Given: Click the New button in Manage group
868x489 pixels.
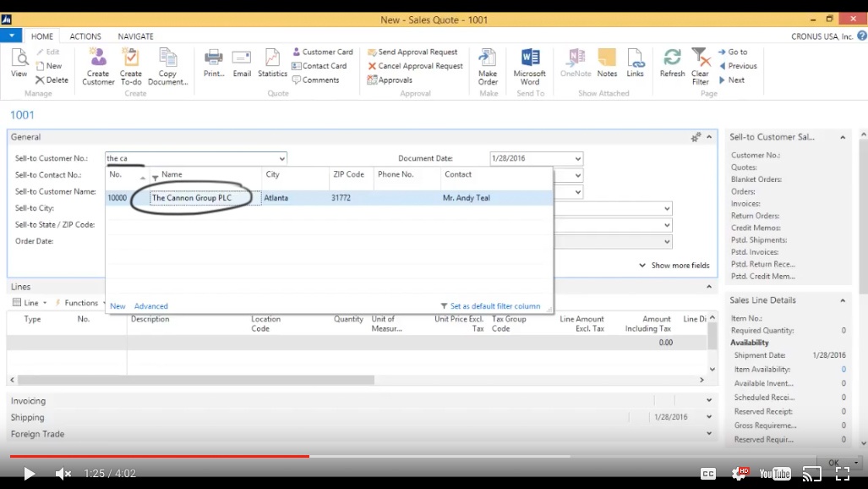Looking at the screenshot, I should [49, 66].
